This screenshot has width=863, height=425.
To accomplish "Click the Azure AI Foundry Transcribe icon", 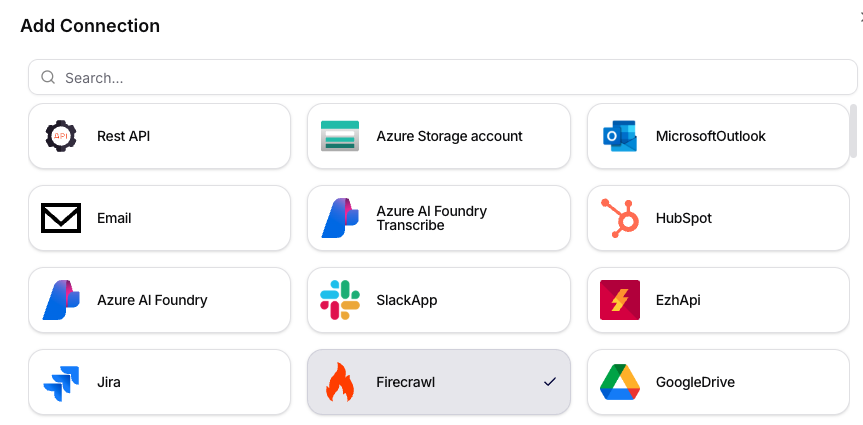I will tap(340, 218).
